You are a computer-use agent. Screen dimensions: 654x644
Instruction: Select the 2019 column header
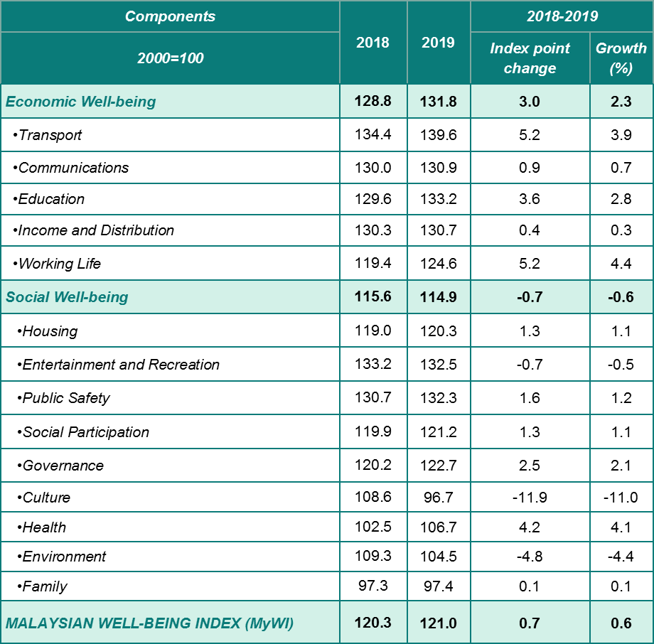pyautogui.click(x=438, y=43)
